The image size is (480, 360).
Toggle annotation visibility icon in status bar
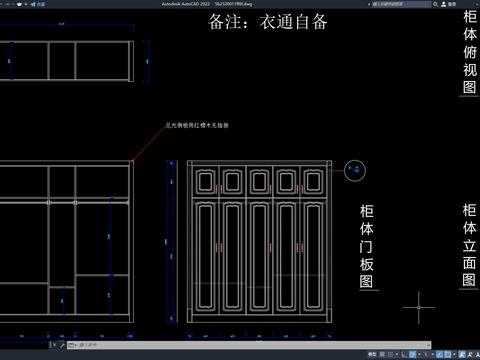click(461, 354)
